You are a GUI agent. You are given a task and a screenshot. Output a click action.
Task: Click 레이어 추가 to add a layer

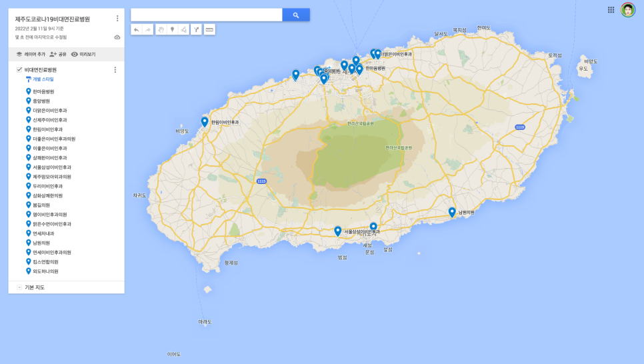click(x=31, y=54)
